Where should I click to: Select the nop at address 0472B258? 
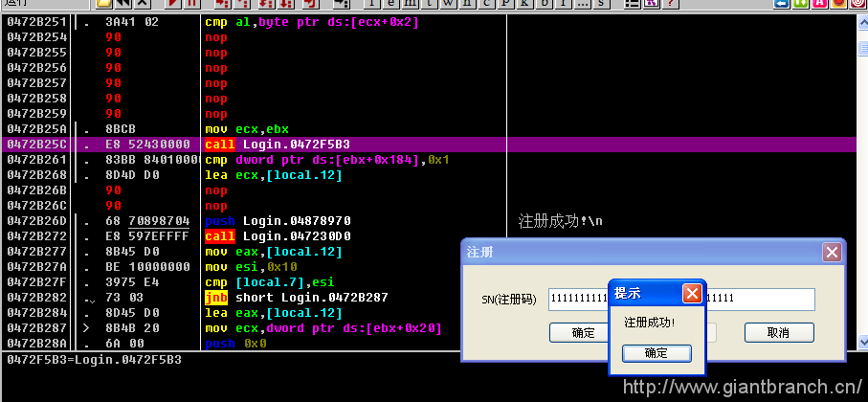click(x=216, y=99)
